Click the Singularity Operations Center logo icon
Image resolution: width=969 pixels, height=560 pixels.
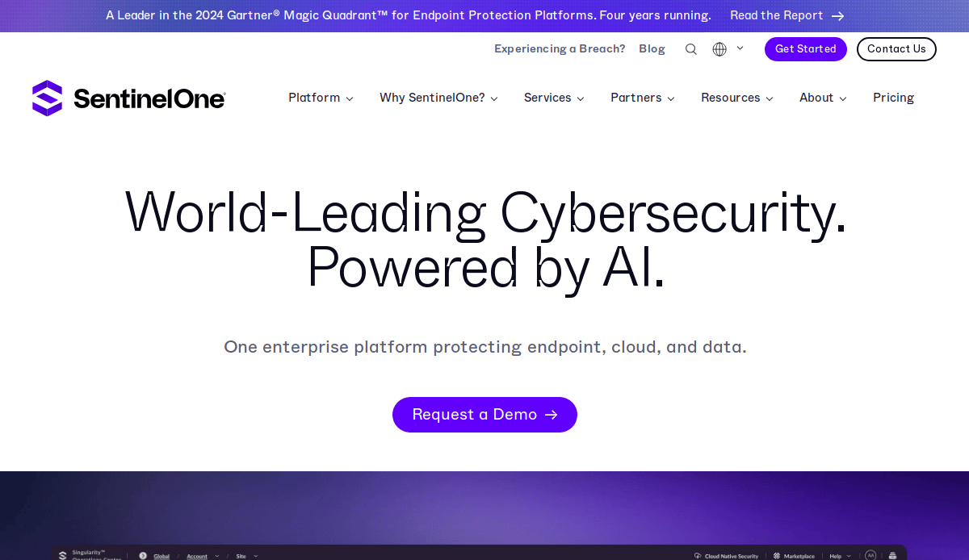[63, 555]
